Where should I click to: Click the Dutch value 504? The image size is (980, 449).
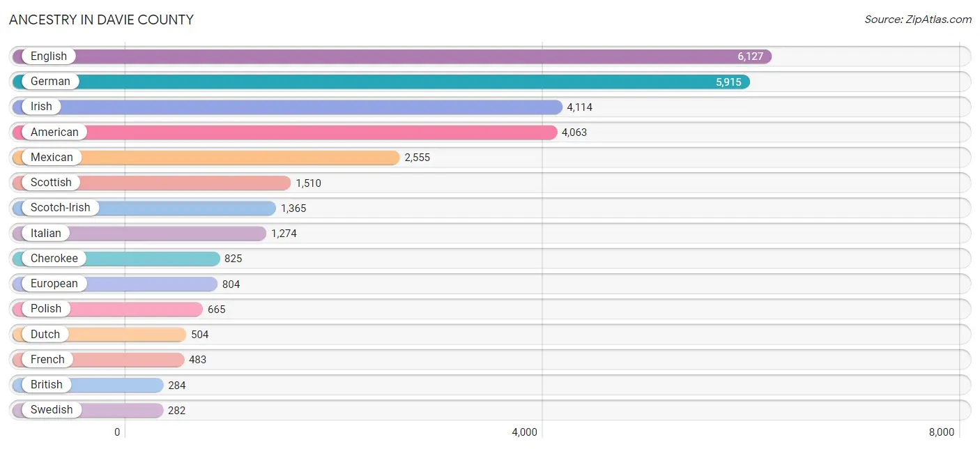(x=200, y=334)
